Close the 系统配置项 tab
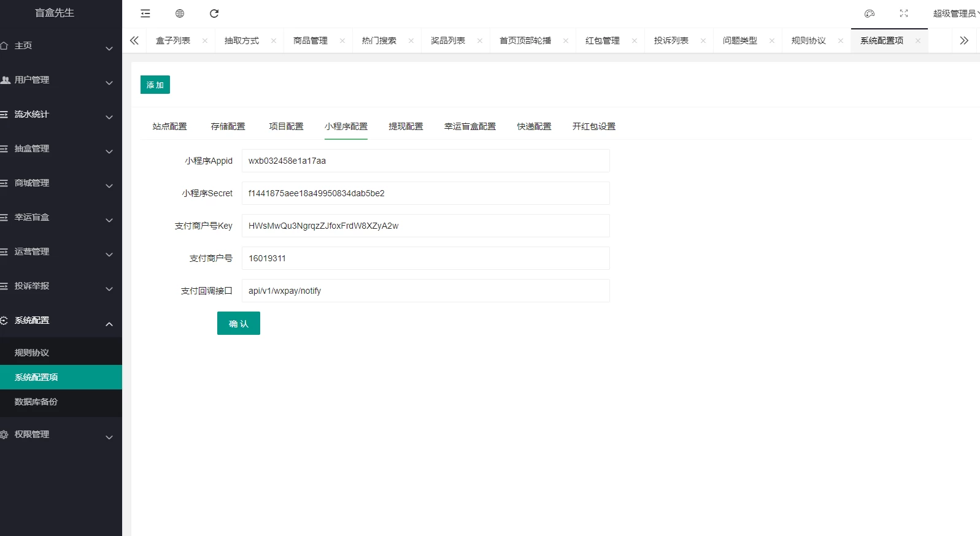 click(918, 41)
